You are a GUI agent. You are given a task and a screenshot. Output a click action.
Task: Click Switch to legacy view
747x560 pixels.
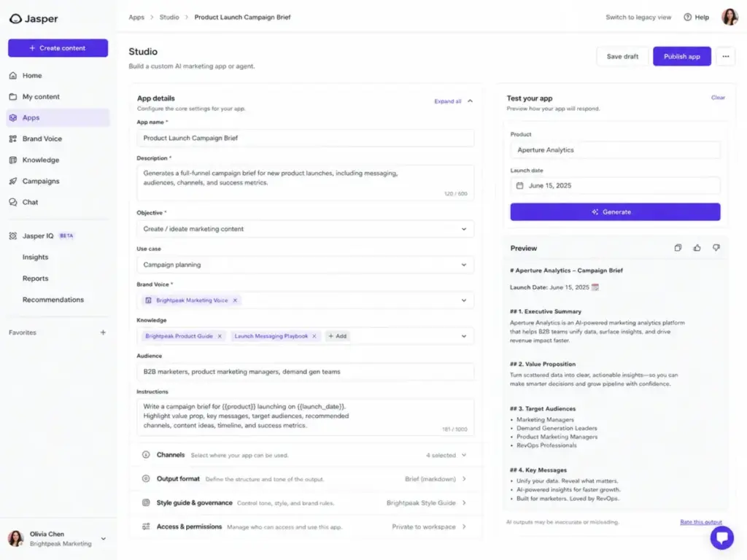(638, 17)
